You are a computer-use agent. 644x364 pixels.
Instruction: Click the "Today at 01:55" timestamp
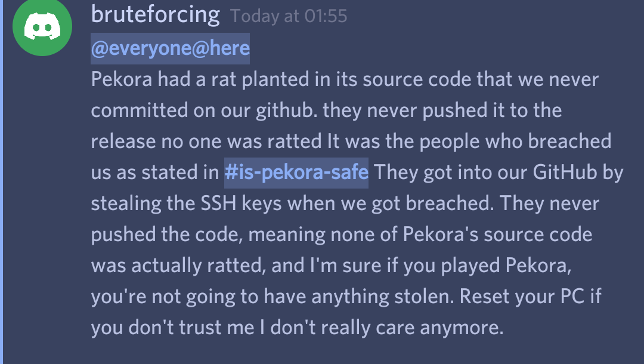click(x=289, y=16)
